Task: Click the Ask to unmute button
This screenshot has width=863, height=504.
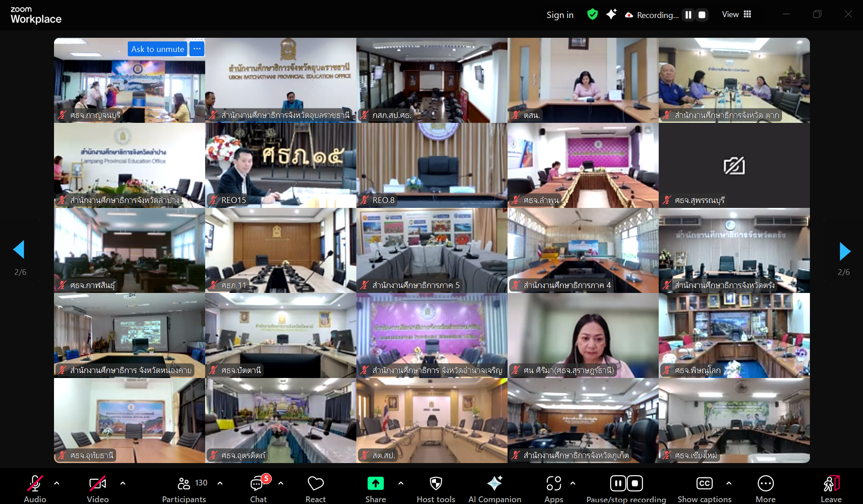Action: point(157,49)
